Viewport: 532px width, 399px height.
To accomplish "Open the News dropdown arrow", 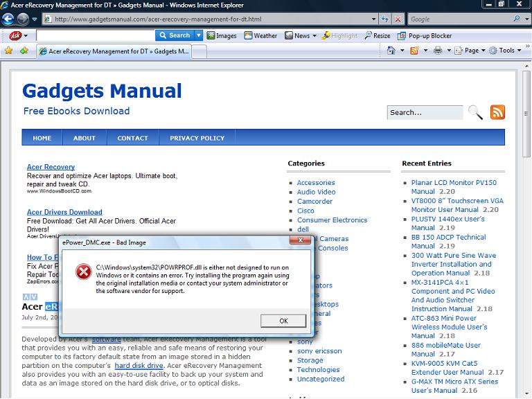I will pyautogui.click(x=314, y=35).
